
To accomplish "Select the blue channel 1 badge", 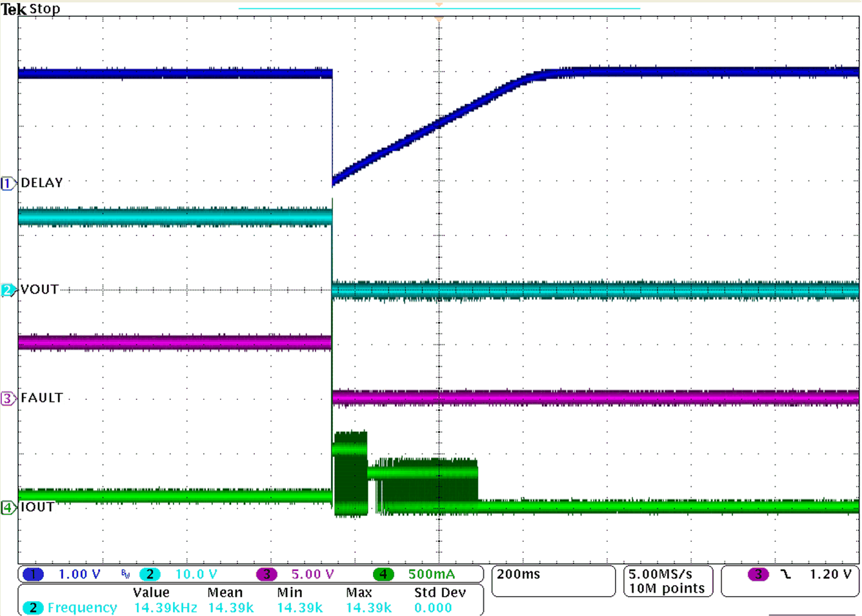I will point(33,574).
